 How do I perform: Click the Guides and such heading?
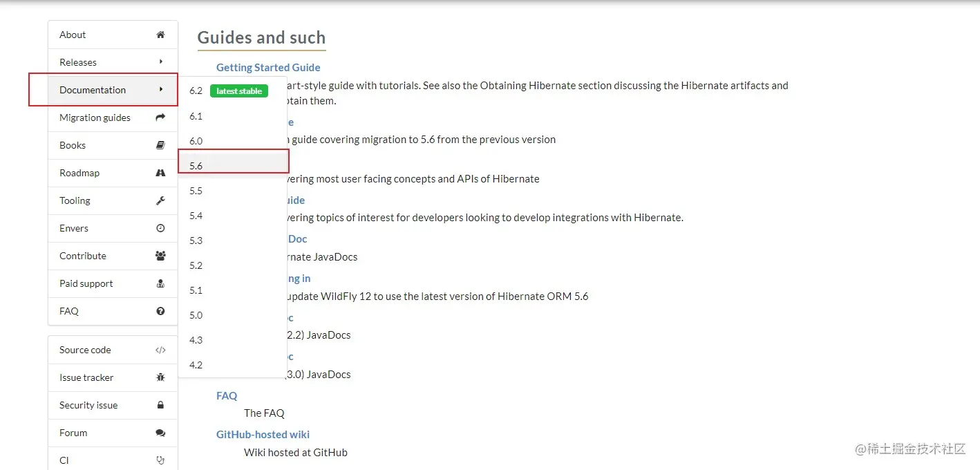click(261, 37)
